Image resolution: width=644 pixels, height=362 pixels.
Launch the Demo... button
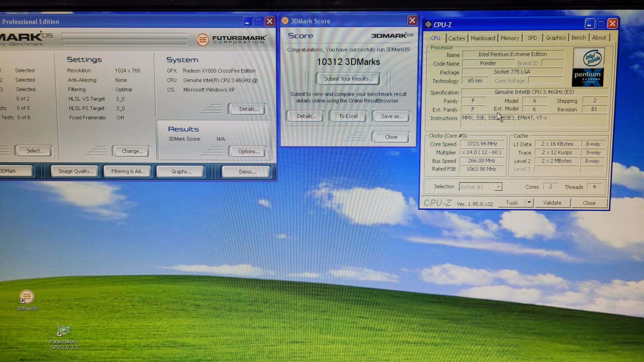[247, 172]
